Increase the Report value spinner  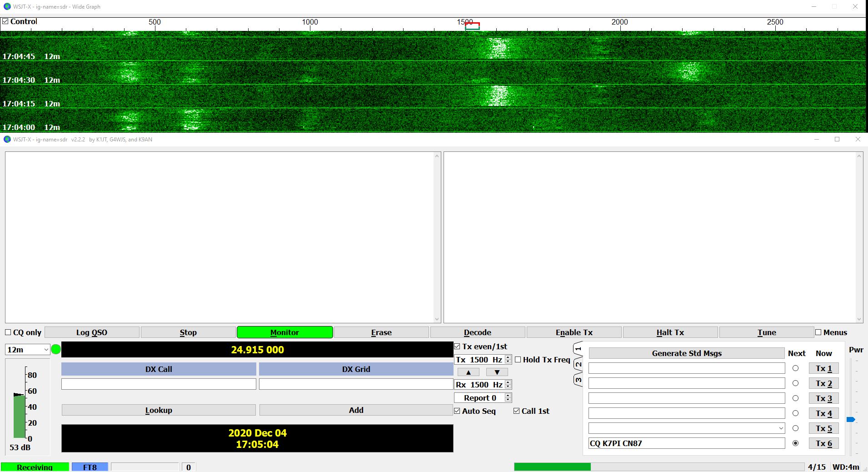508,396
